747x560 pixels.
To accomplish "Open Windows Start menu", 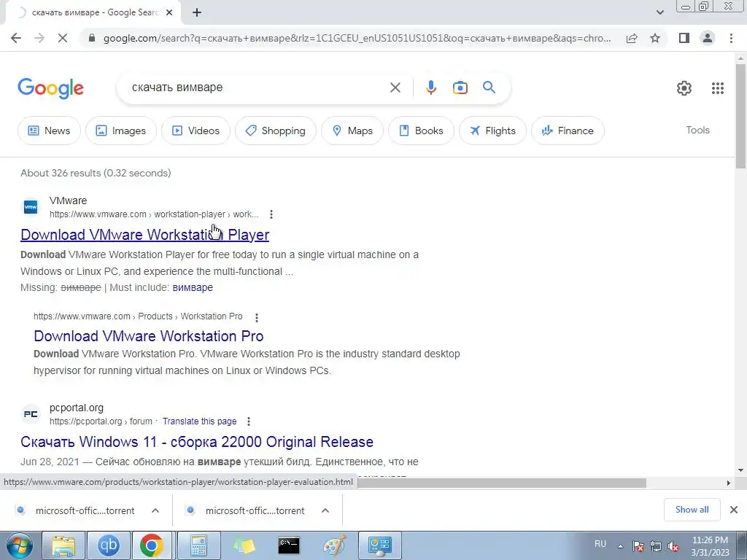I will tap(19, 545).
